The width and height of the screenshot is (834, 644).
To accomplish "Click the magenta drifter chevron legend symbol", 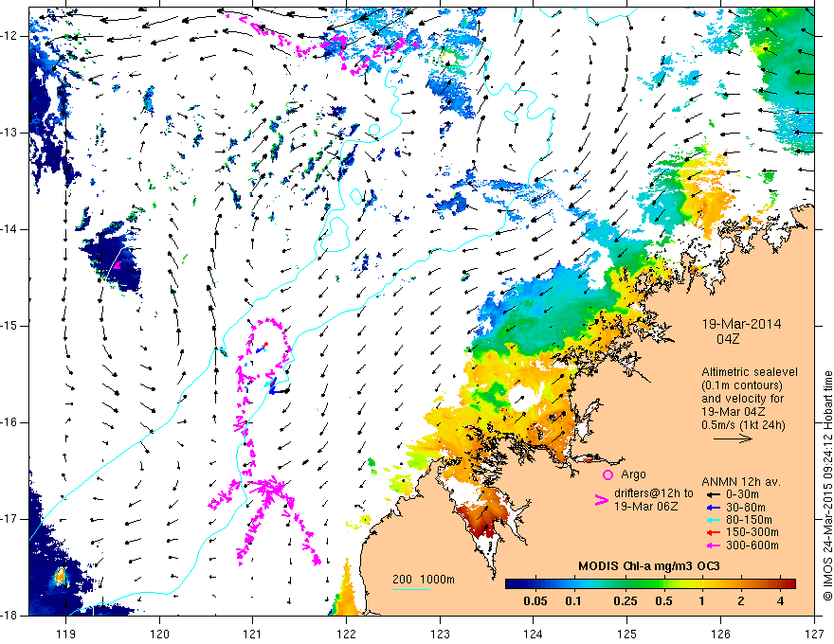I will (x=601, y=500).
